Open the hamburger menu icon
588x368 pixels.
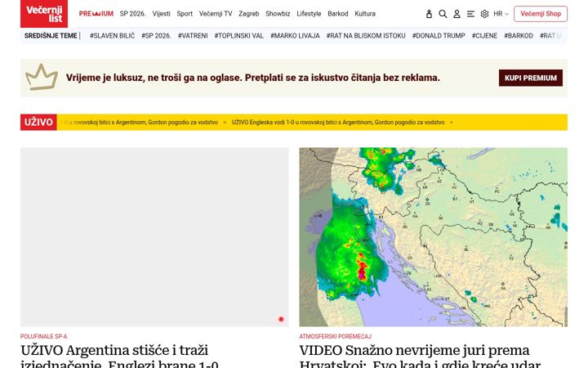(470, 14)
